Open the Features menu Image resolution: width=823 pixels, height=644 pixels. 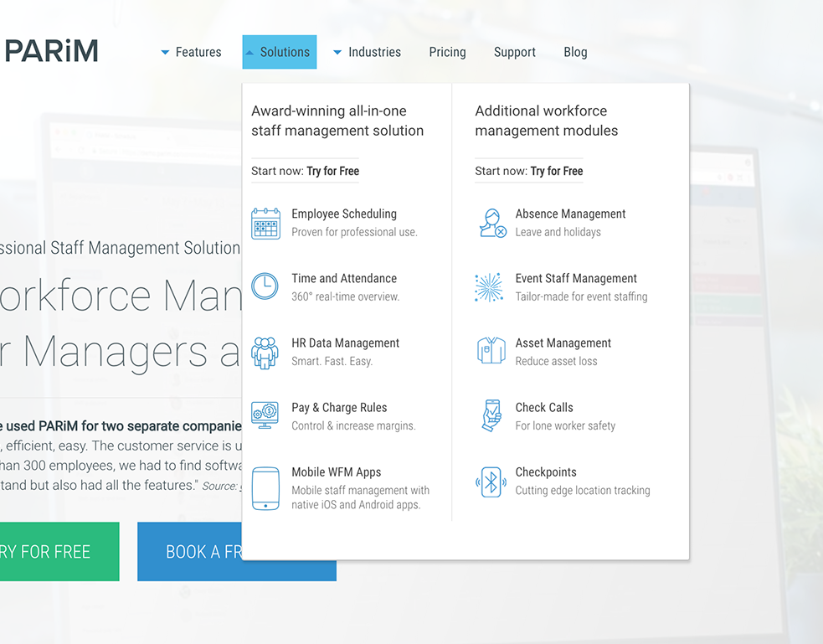point(198,52)
